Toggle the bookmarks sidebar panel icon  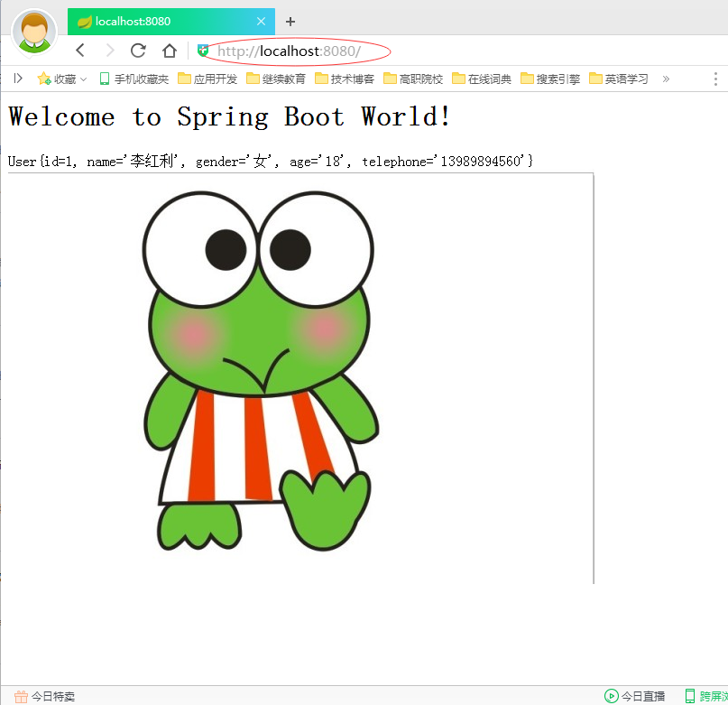click(18, 79)
